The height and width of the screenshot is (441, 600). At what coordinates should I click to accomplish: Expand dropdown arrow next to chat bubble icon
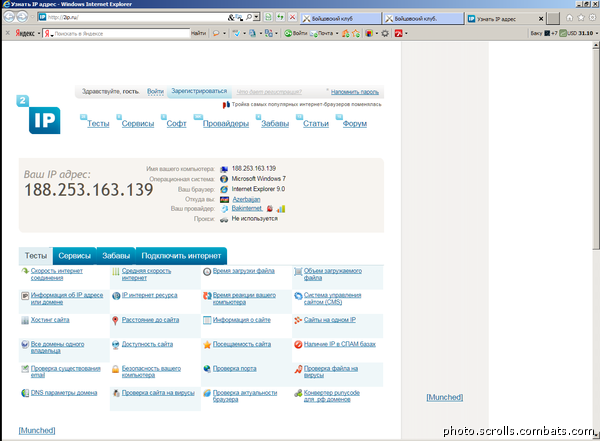click(x=225, y=34)
